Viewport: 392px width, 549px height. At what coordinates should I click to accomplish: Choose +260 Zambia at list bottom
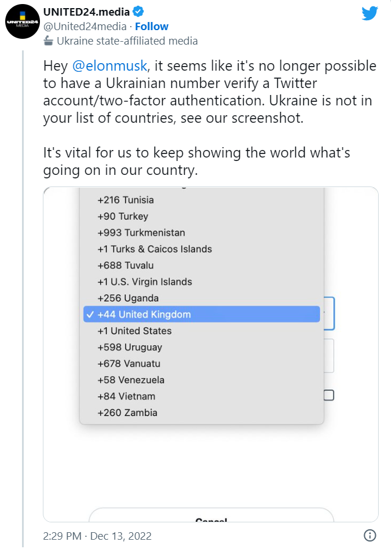[x=127, y=413]
